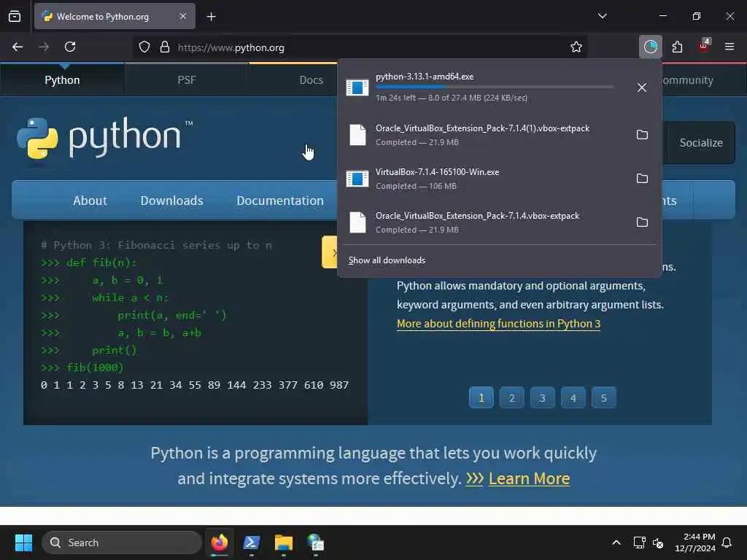
Task: Open clock showing 2:44 PM
Action: coord(695,542)
